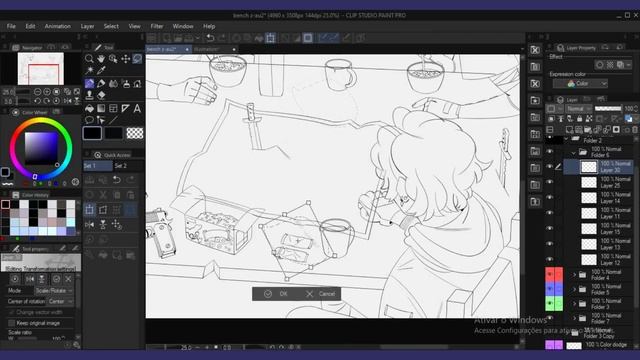The width and height of the screenshot is (640, 360).
Task: Select the Zoom magnifier tool
Action: tap(89, 59)
